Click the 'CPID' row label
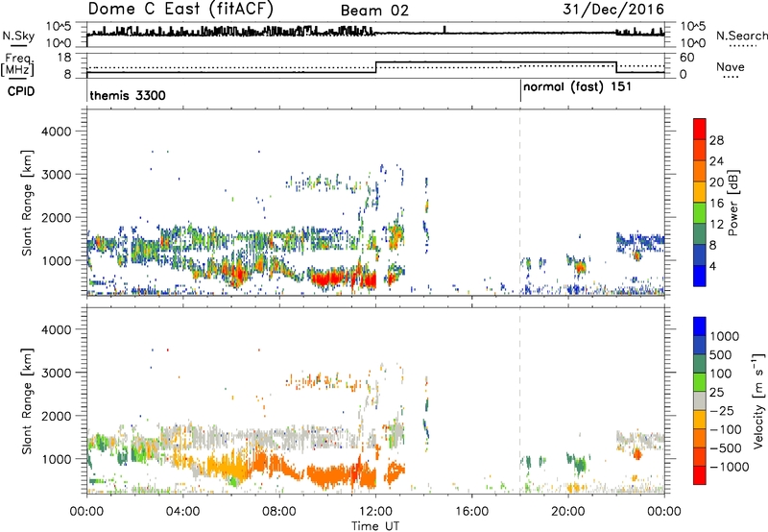Viewport: 768px width, 532px height. [x=21, y=91]
